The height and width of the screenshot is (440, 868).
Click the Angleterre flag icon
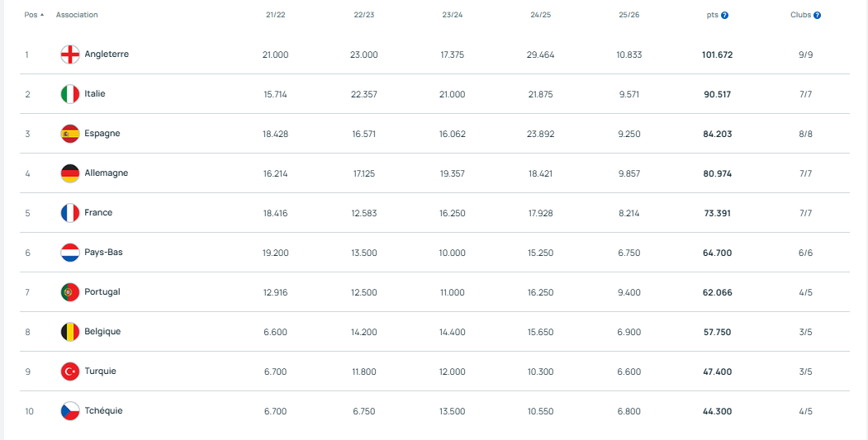[70, 54]
